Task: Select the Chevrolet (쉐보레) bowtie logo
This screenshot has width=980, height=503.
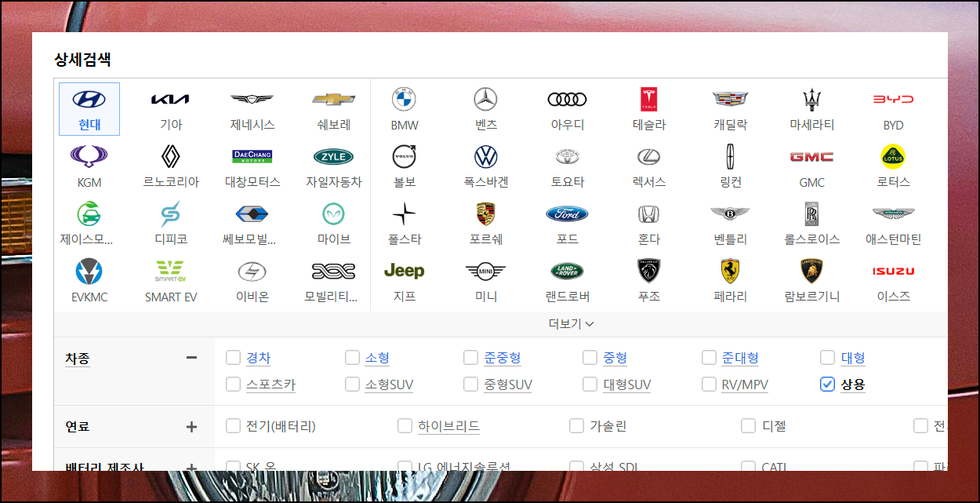Action: pyautogui.click(x=334, y=99)
